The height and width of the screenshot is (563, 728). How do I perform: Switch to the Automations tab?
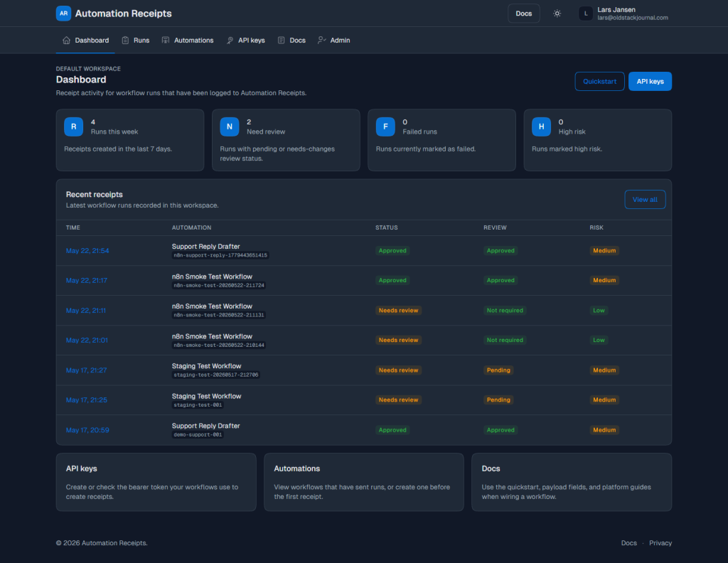(x=188, y=41)
